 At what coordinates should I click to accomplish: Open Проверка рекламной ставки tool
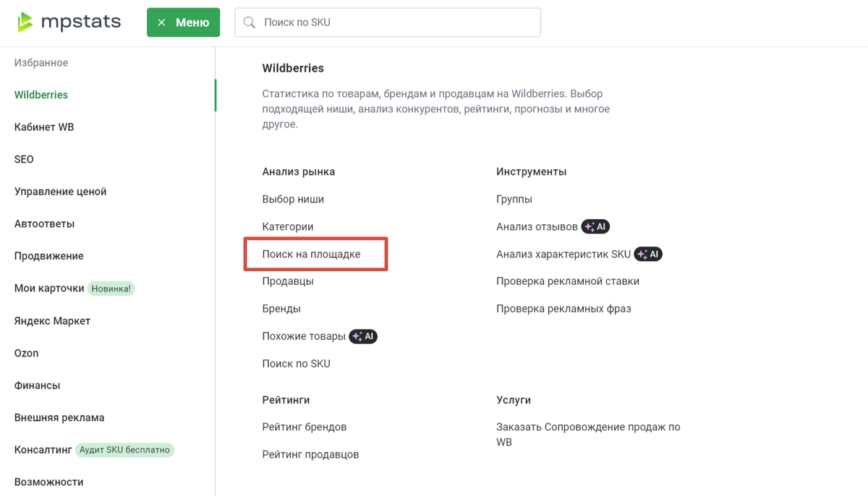click(x=567, y=281)
